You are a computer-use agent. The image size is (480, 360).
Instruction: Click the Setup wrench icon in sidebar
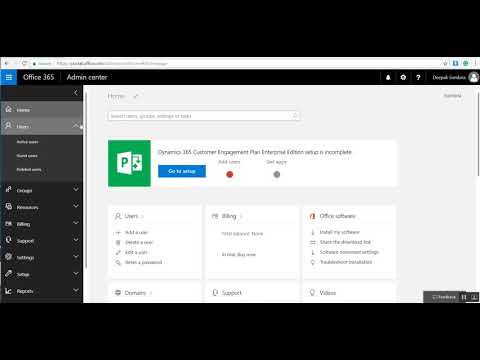click(9, 274)
